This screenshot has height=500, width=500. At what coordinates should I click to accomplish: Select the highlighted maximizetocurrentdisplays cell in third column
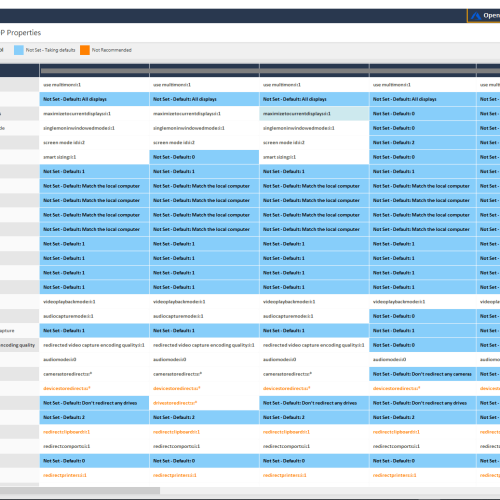tap(314, 114)
